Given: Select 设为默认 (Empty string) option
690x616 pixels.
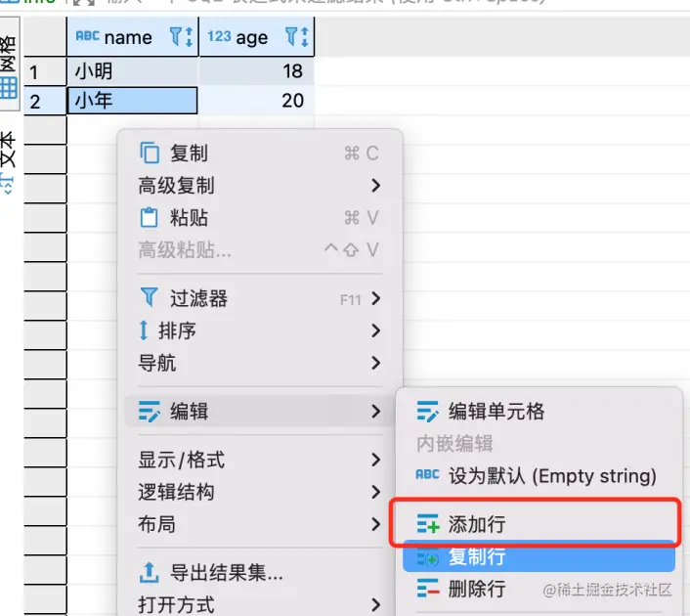Looking at the screenshot, I should point(539,475).
